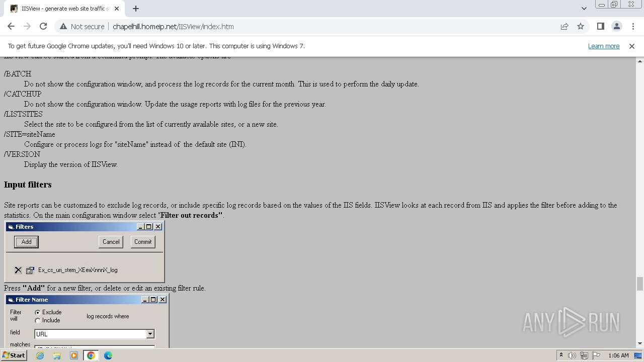
Task: Click the /SITE=siteName option text
Action: click(x=30, y=134)
